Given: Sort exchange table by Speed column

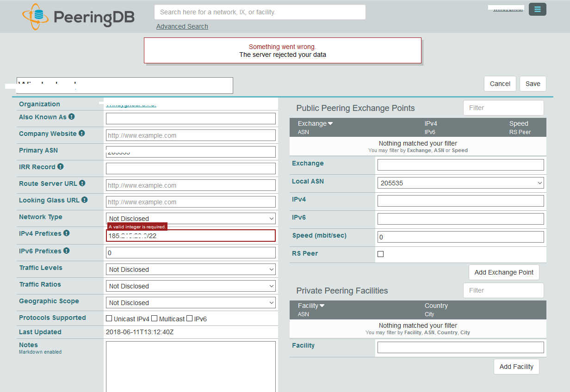Looking at the screenshot, I should pos(519,123).
